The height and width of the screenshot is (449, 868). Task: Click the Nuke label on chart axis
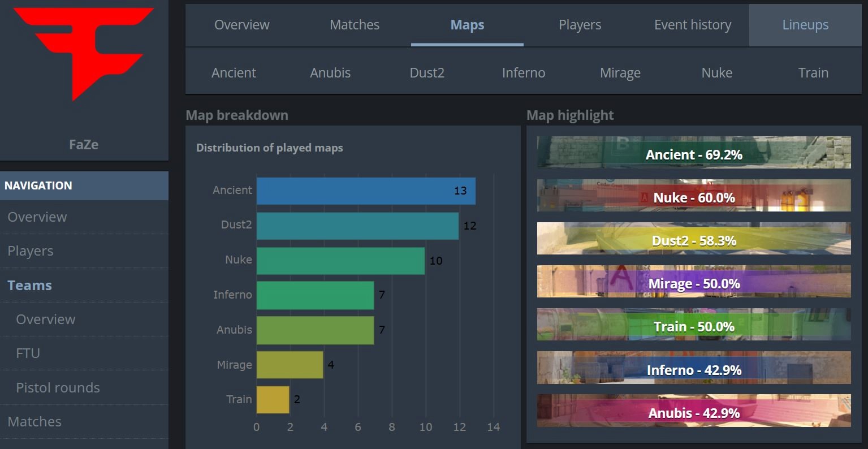tap(239, 260)
